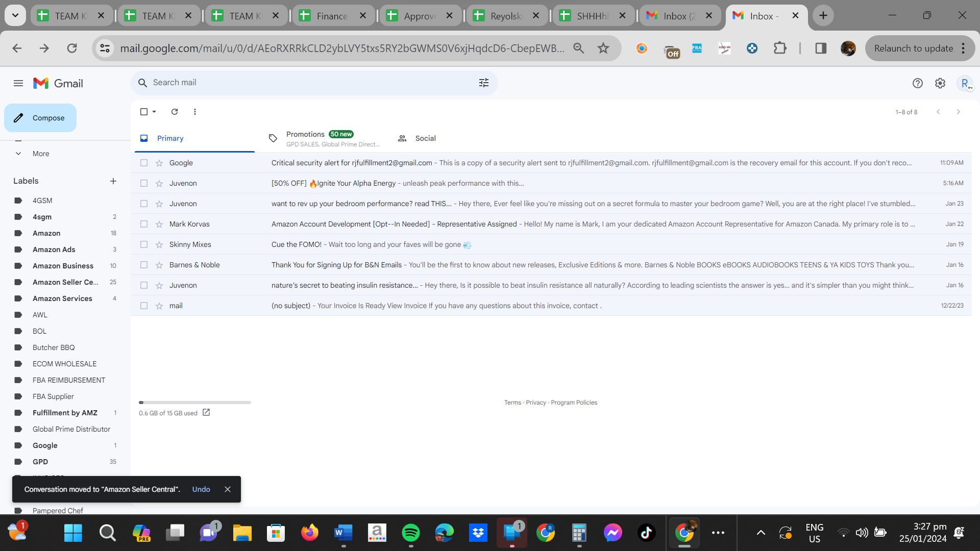Star the Barnes & Noble email
Screen dimensions: 980x551
(159, 265)
